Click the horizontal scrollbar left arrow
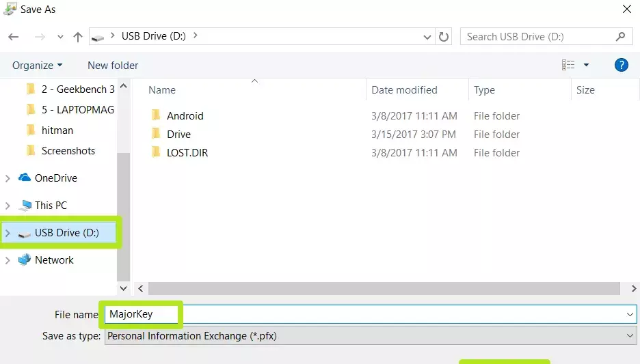Viewport: 640px width, 364px height. point(140,288)
